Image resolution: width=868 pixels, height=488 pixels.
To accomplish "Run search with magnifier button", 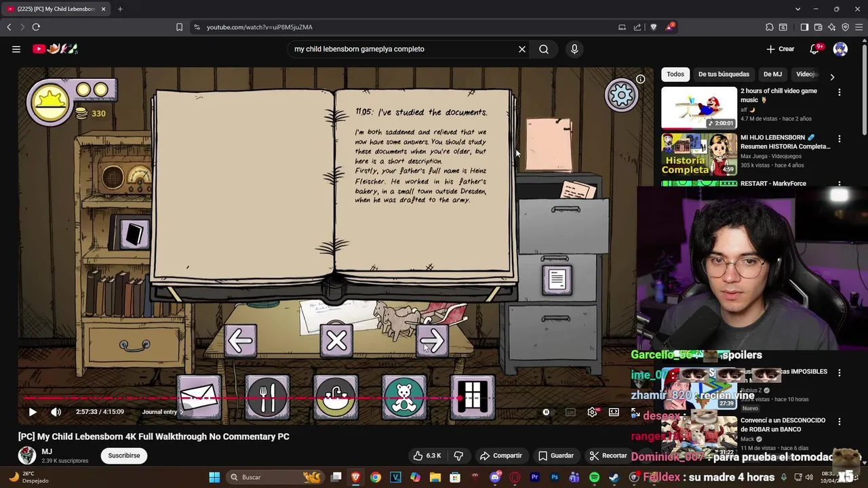I will 544,49.
